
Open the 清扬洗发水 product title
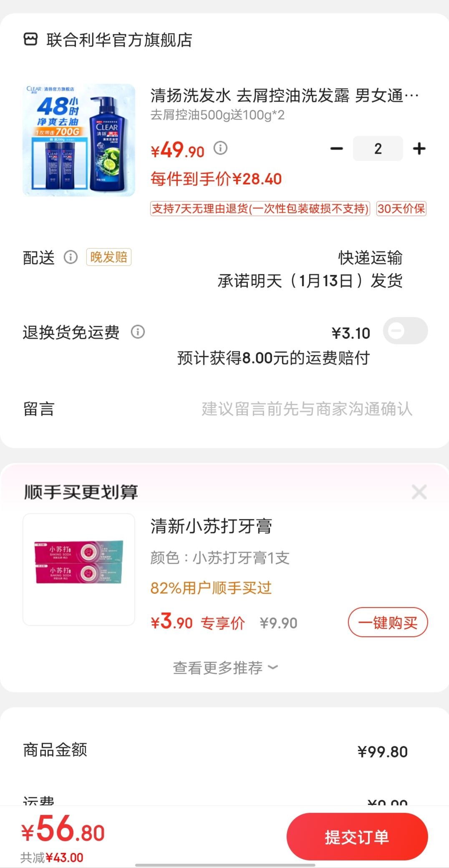(x=284, y=96)
